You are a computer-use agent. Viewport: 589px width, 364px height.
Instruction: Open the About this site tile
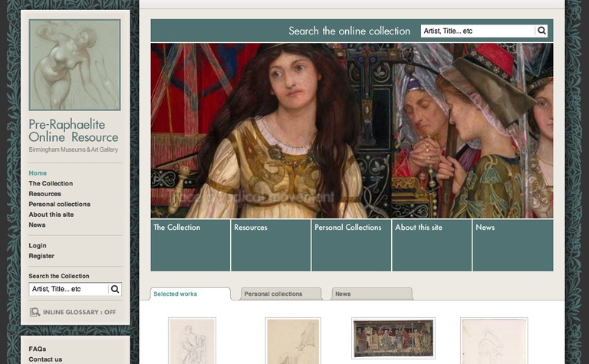click(x=432, y=245)
